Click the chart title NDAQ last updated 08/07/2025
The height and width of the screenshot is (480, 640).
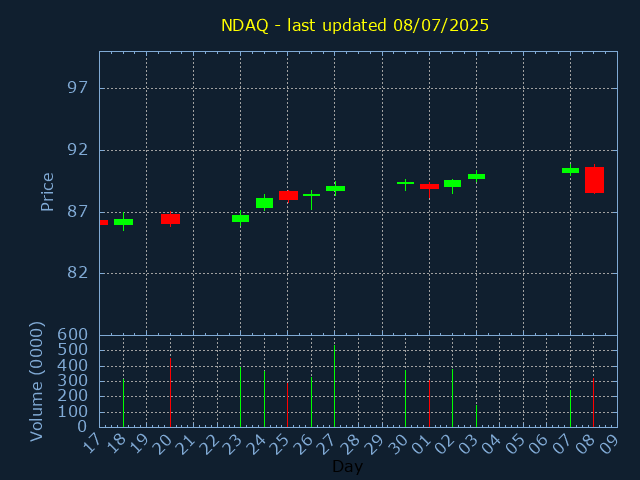click(355, 25)
